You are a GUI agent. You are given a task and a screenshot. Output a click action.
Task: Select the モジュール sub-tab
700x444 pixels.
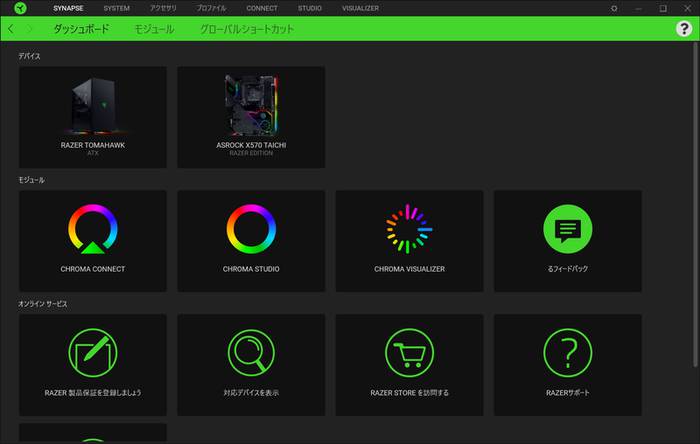[154, 29]
